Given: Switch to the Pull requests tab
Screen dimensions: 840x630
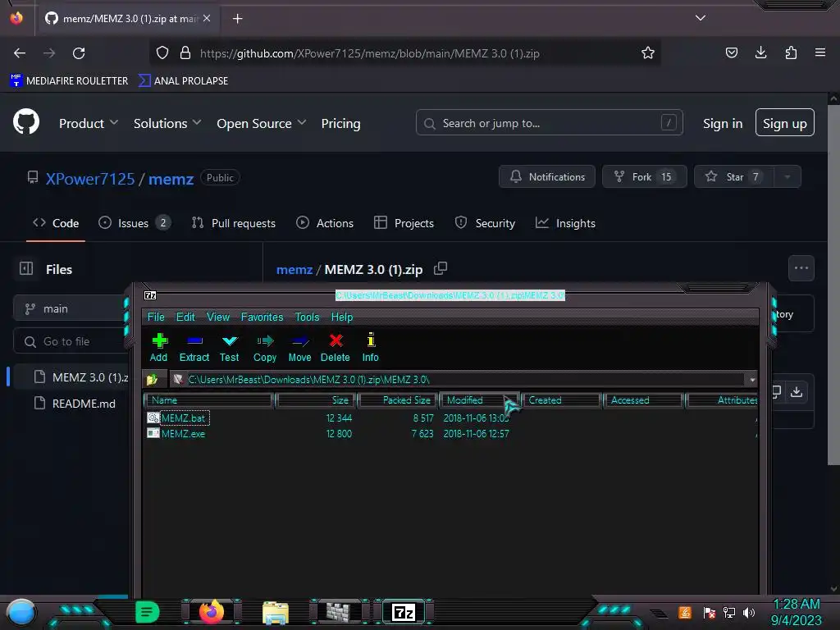Looking at the screenshot, I should coord(234,223).
